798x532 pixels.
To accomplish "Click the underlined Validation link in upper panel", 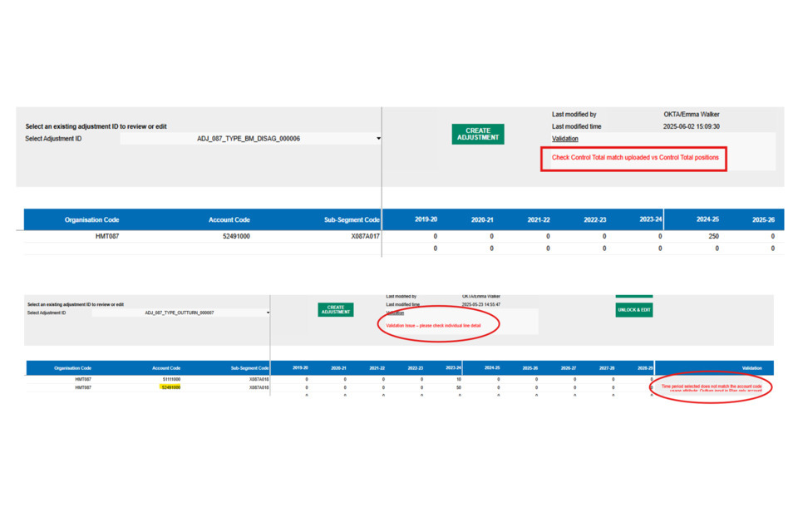I will [x=564, y=139].
